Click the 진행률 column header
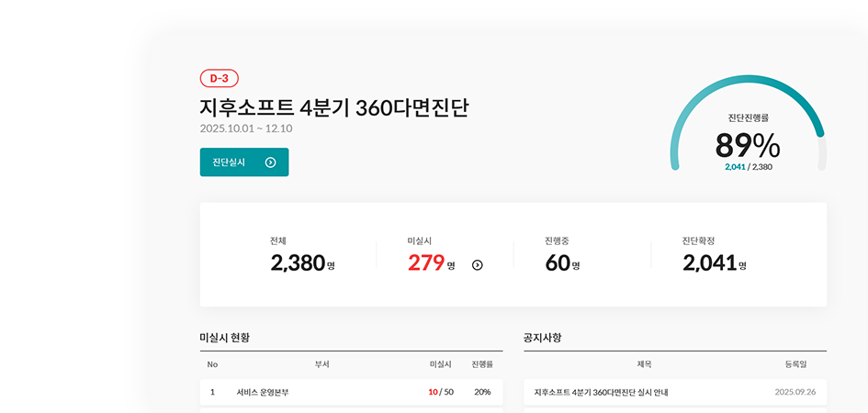The height and width of the screenshot is (413, 868). (482, 364)
